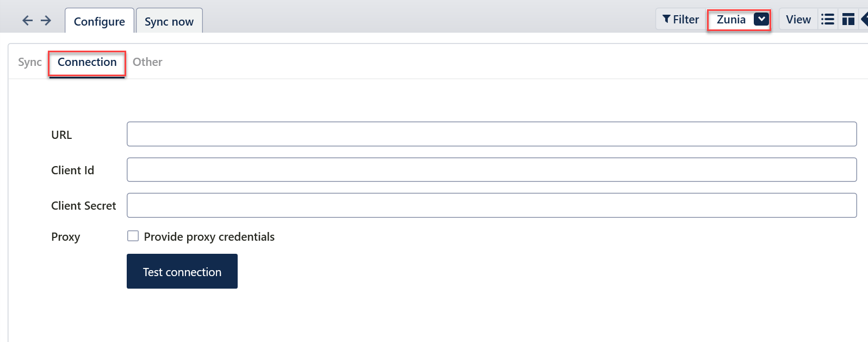Open the Sync now tab

[169, 21]
